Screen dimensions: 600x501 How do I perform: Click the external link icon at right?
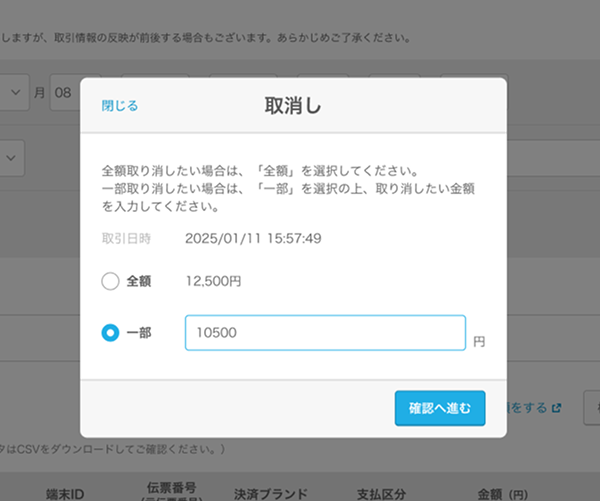(x=557, y=408)
